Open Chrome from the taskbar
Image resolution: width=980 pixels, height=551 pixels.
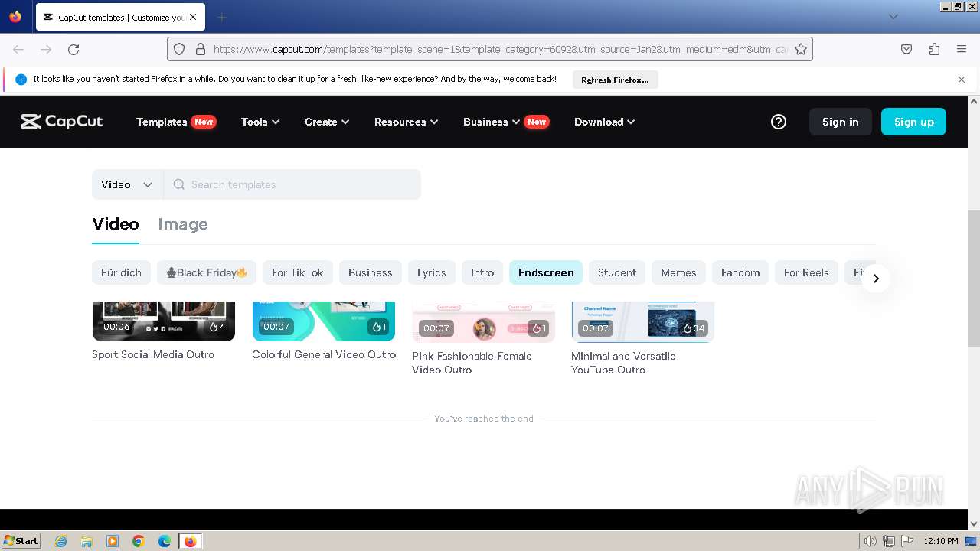pos(139,541)
